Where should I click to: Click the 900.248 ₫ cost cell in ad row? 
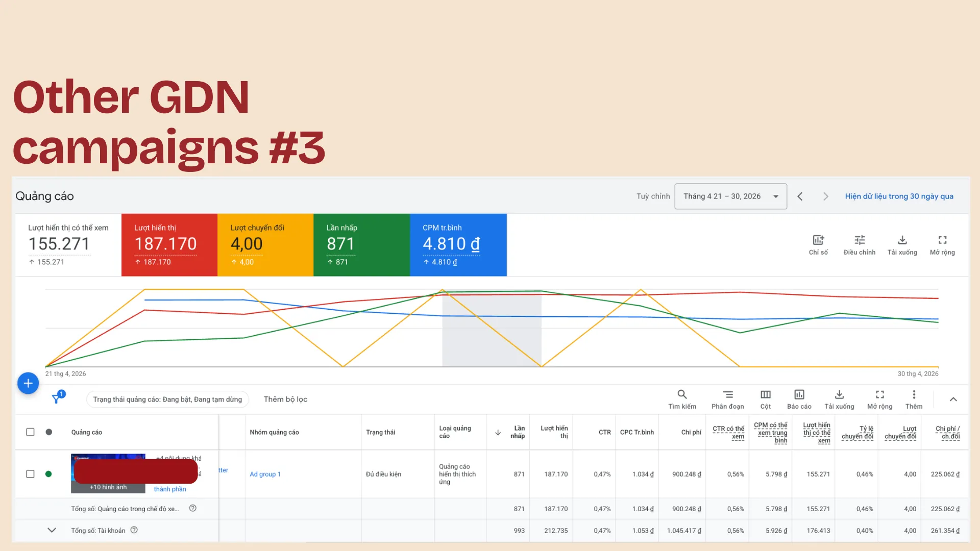tap(687, 474)
